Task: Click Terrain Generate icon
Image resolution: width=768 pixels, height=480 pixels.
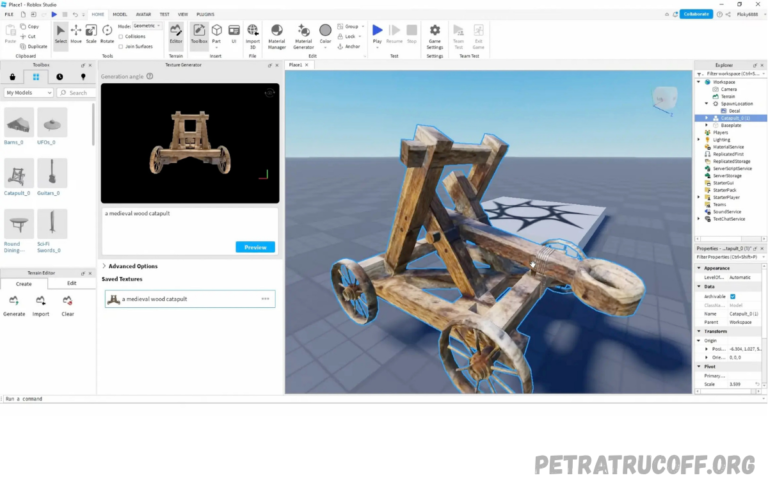Action: (x=14, y=300)
